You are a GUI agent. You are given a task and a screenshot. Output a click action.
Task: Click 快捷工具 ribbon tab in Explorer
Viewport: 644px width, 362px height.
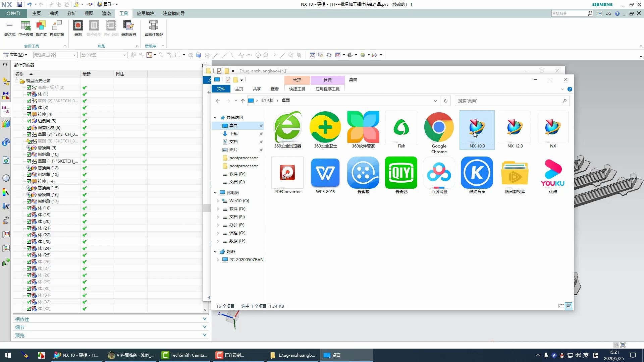(297, 89)
